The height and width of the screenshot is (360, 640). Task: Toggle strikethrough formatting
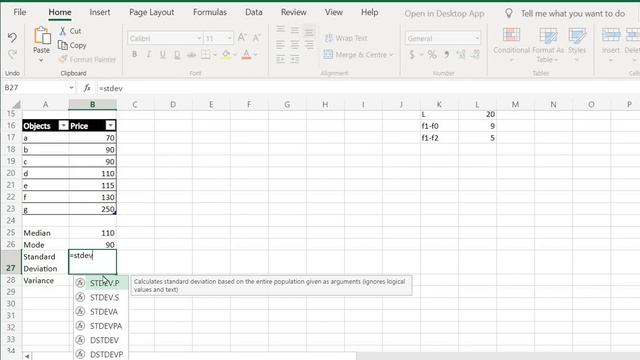click(x=191, y=54)
